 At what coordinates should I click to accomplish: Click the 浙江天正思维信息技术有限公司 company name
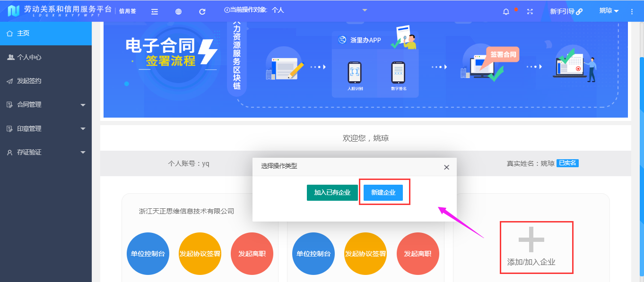click(x=187, y=211)
